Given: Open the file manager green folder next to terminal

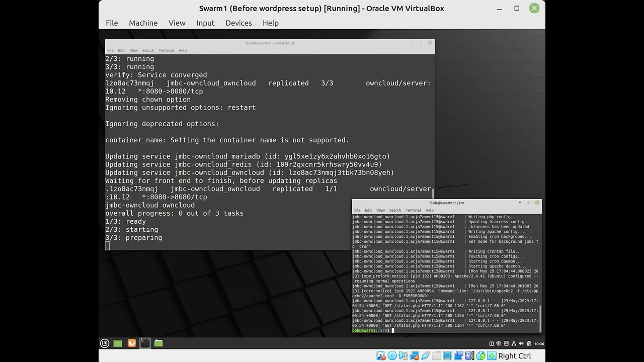Looking at the screenshot, I should [x=158, y=343].
